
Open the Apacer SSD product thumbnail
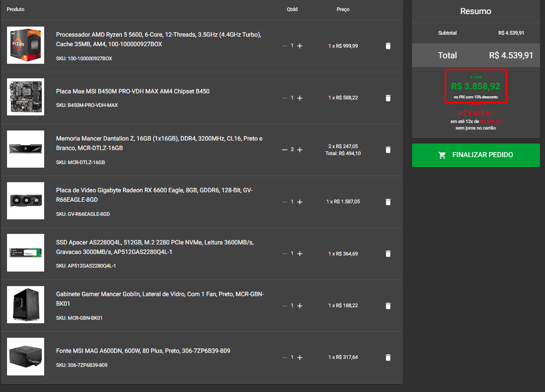point(26,252)
